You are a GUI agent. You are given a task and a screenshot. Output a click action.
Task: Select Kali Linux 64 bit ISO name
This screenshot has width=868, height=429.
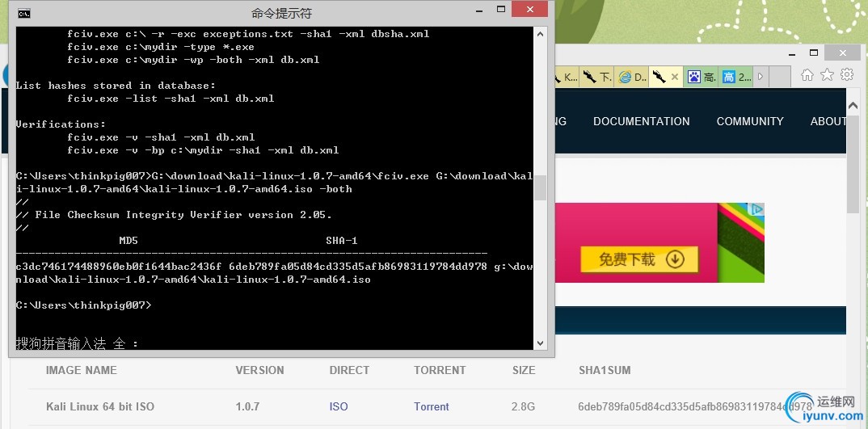[x=100, y=407]
